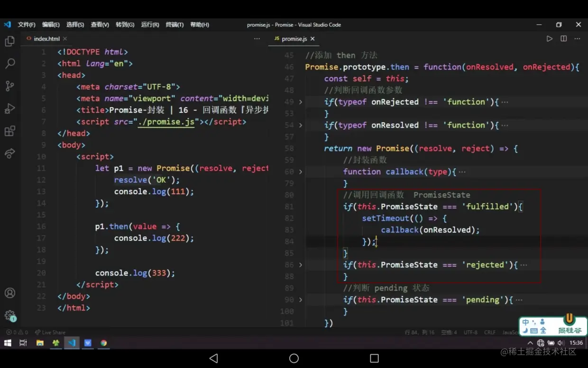Click 'resolve('OK');' in index.html
The height and width of the screenshot is (368, 588).
(x=147, y=180)
